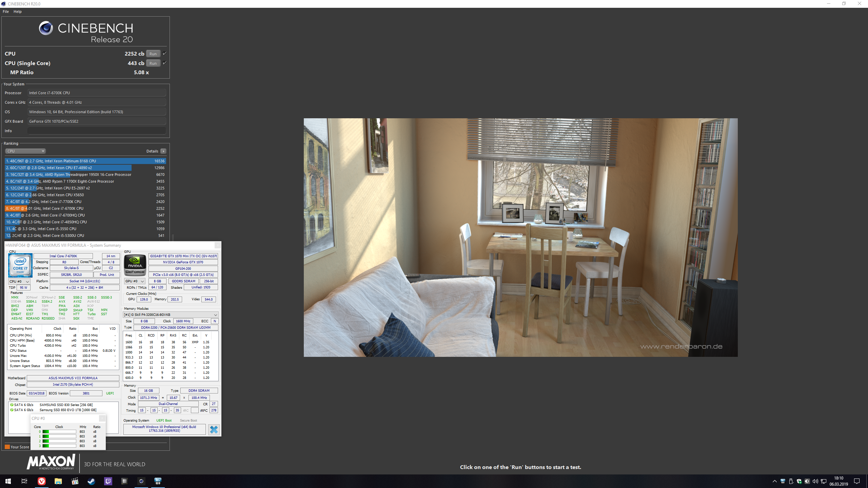Run the multi-core CPU benchmark

(153, 54)
